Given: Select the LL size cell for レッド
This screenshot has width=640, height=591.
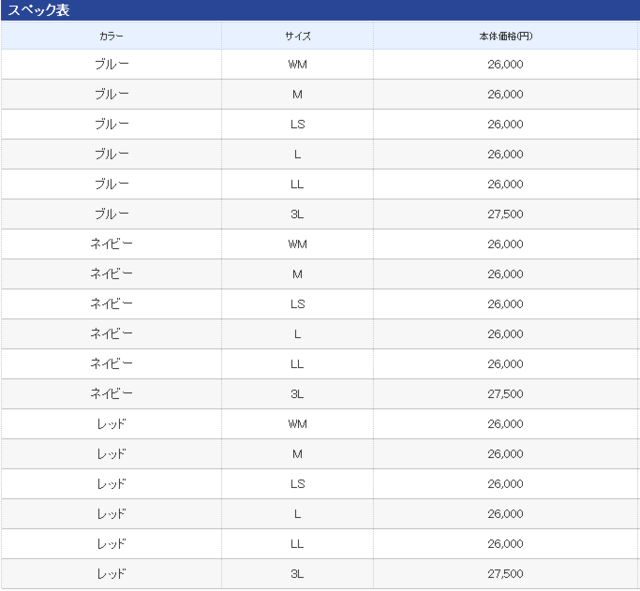Looking at the screenshot, I should coord(297,545).
